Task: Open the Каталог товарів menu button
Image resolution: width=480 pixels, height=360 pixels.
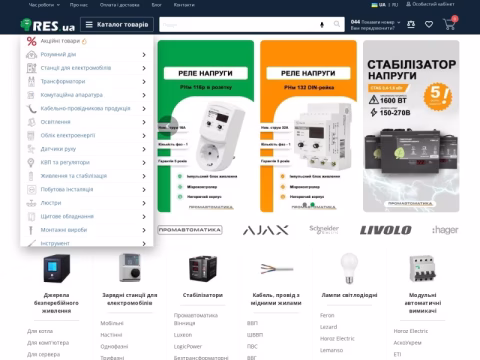Action: [117, 25]
